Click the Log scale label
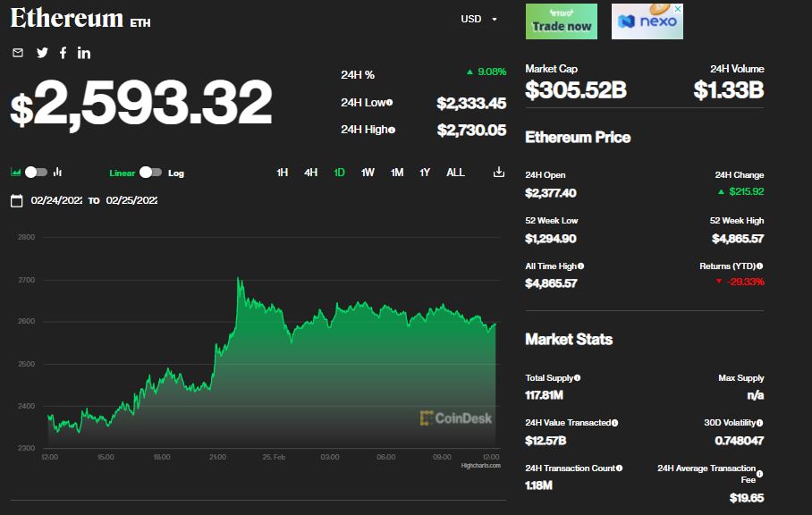The width and height of the screenshot is (812, 515). coord(176,173)
